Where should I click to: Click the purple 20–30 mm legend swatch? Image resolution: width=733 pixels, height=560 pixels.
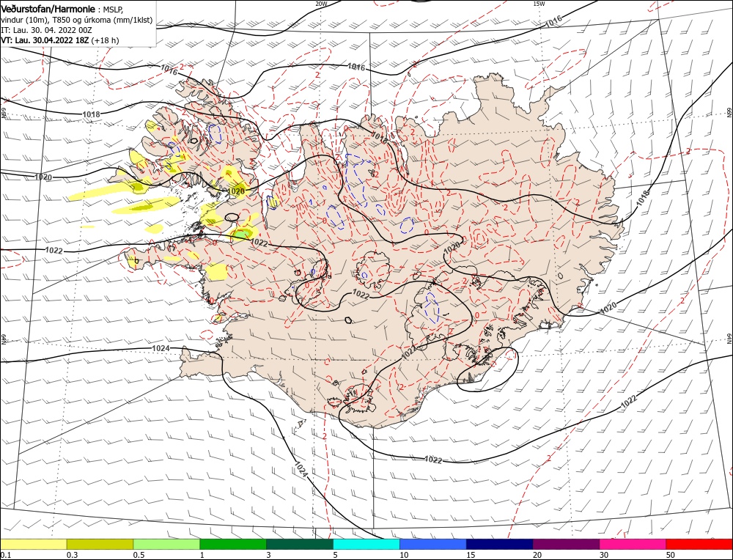point(566,544)
